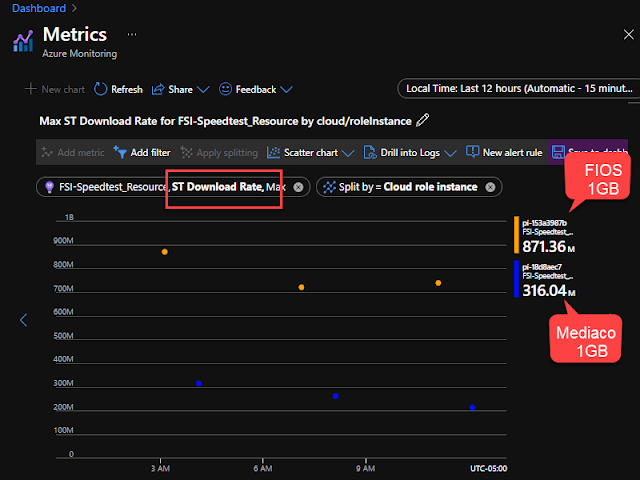640x480 pixels.
Task: Click the Feedback smiley icon
Action: point(225,89)
